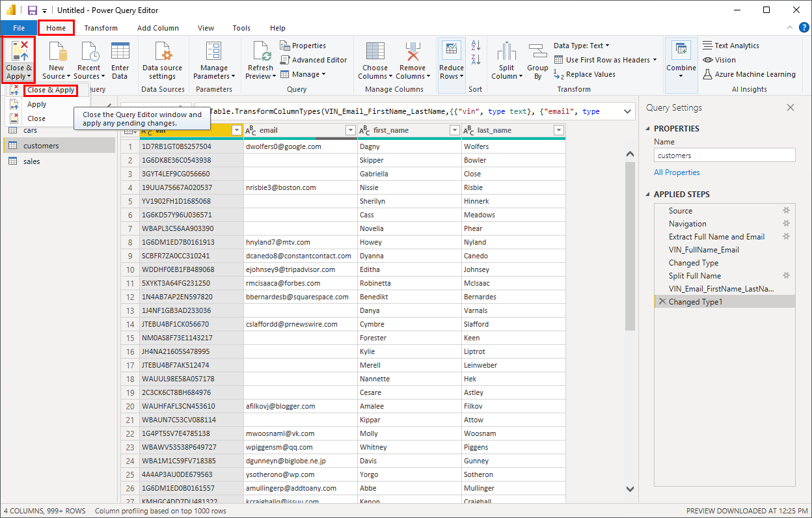Image resolution: width=812 pixels, height=518 pixels.
Task: Open Text Analytics AI insight
Action: [731, 46]
